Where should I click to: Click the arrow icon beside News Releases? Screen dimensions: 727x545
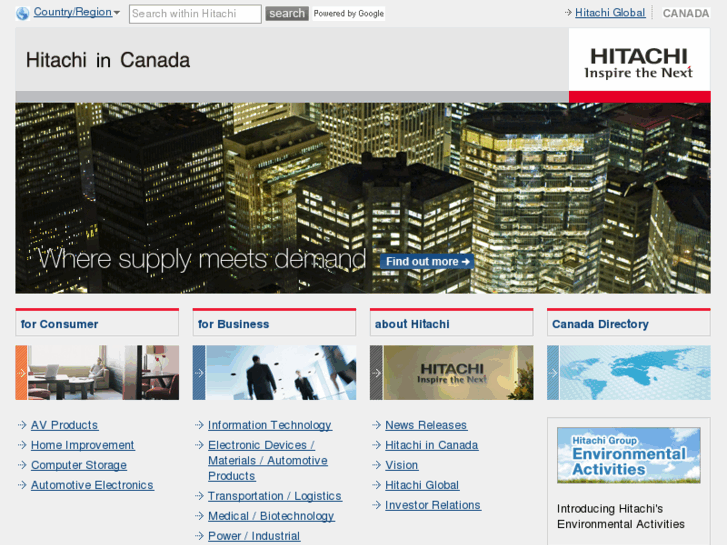376,424
